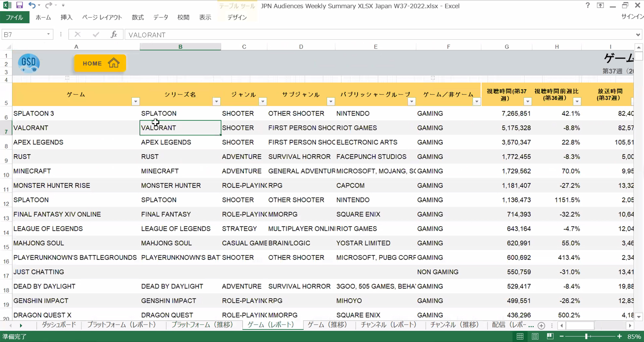This screenshot has width=644, height=342.
Task: Expand the formula bar with chevron
Action: point(638,35)
